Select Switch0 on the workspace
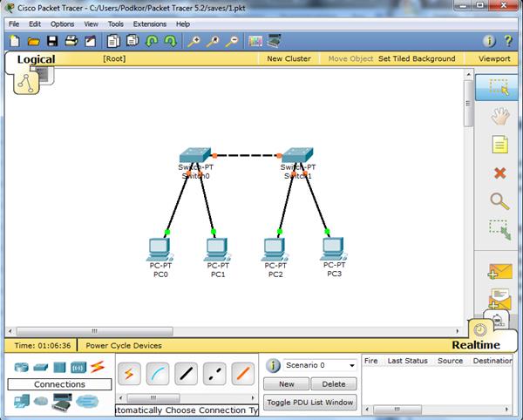 click(x=195, y=156)
